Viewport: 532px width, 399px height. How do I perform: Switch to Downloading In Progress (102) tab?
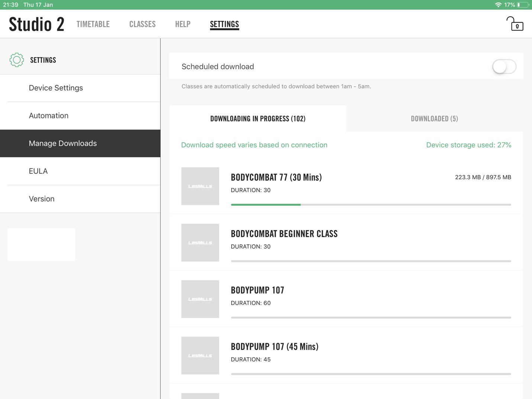258,118
